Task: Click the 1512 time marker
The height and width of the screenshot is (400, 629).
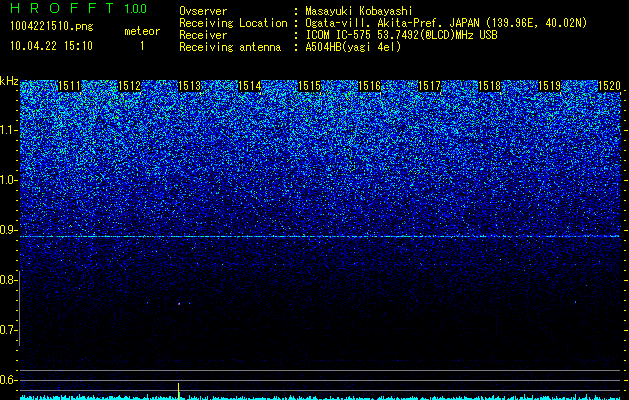Action: [130, 86]
